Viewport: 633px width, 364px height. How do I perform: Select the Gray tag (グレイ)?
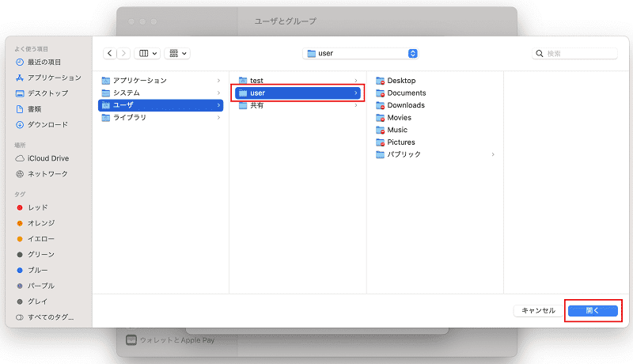click(32, 301)
